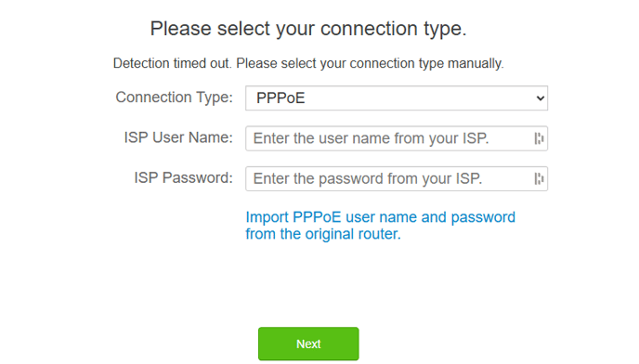
Task: Click the 'Enter the user name from your ISP' placeholder
Action: click(x=371, y=138)
